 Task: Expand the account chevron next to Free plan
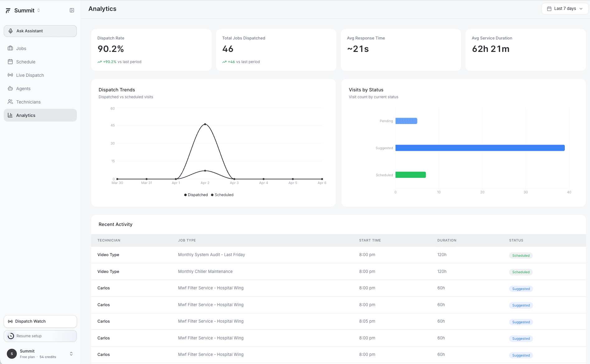pyautogui.click(x=71, y=353)
